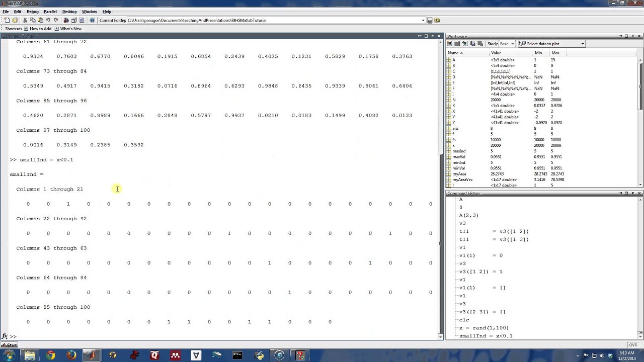Viewport: 644px width, 362px height.
Task: Click the fx function browser icon
Action: click(5, 336)
